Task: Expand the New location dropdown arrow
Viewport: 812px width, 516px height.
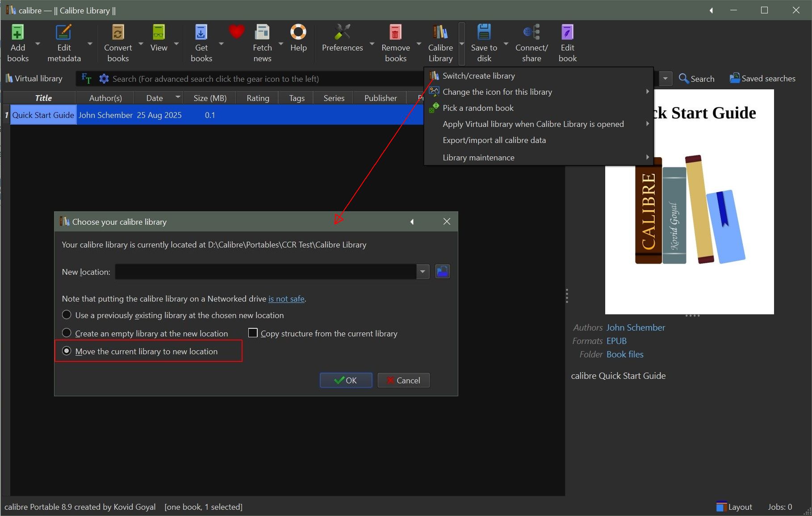Action: click(423, 272)
